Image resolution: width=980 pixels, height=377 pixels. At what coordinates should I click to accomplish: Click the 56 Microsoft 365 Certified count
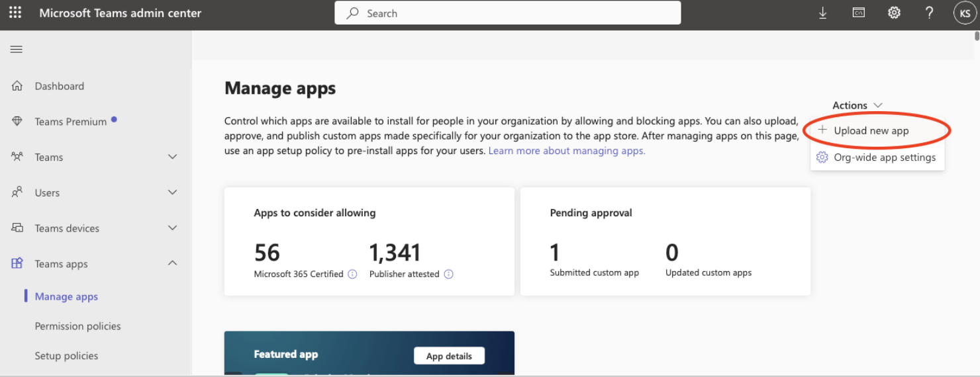(x=267, y=253)
